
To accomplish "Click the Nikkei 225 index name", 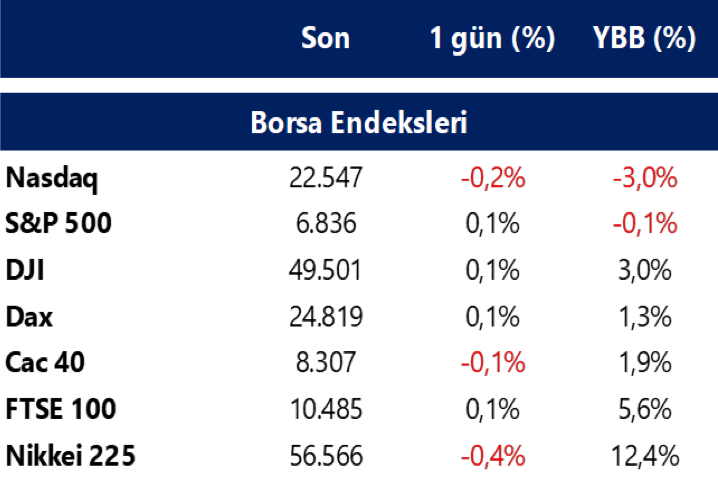I will [70, 456].
